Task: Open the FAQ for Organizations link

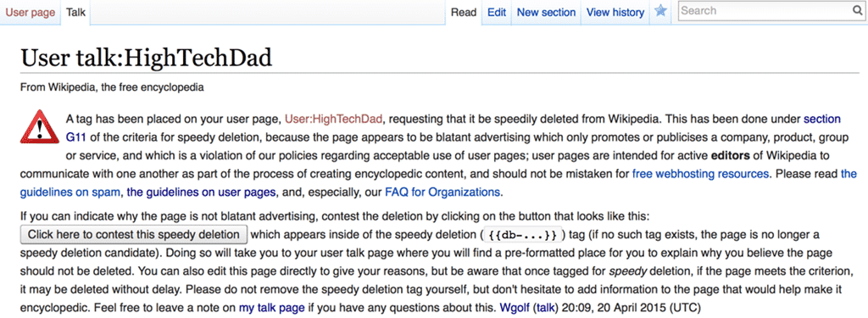Action: pyautogui.click(x=442, y=192)
